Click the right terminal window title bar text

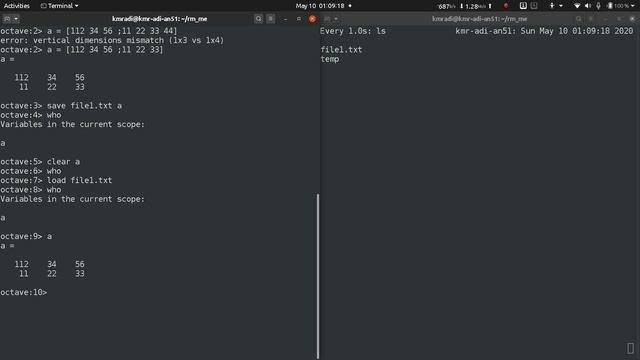tap(480, 19)
